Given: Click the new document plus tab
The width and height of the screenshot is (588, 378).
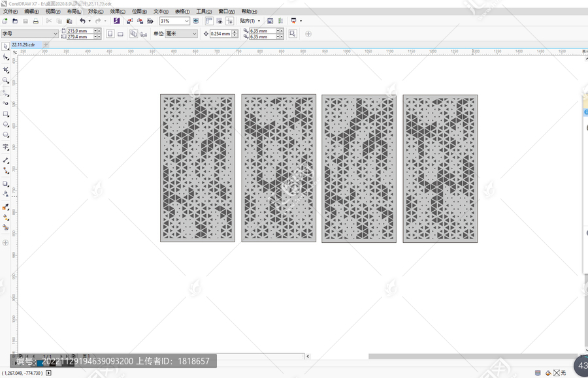Looking at the screenshot, I should 46,44.
